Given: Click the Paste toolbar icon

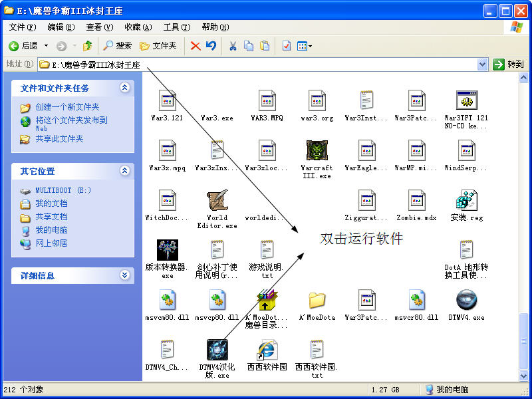Looking at the screenshot, I should pyautogui.click(x=265, y=46).
